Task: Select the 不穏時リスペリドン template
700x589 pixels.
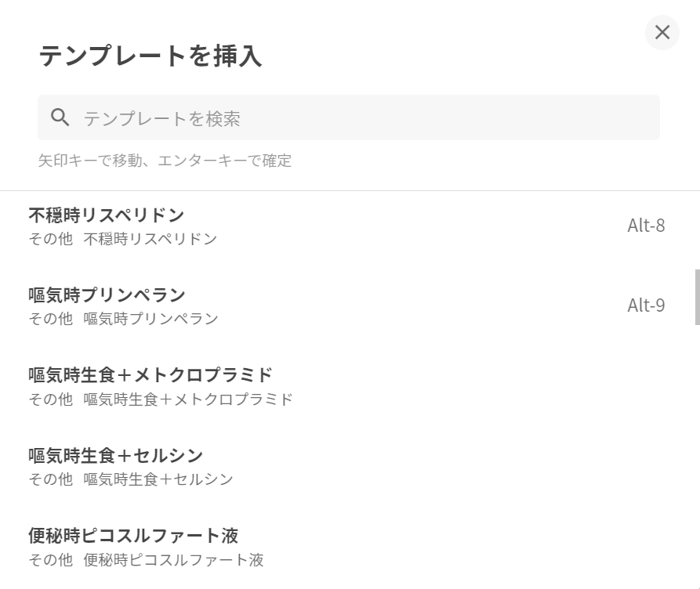Action: click(x=107, y=215)
